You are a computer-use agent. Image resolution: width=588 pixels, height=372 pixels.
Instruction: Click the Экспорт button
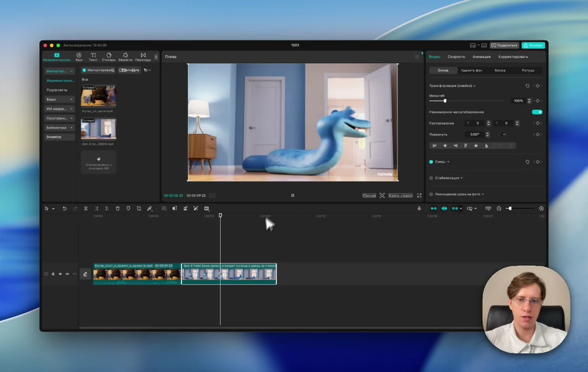[x=533, y=45]
